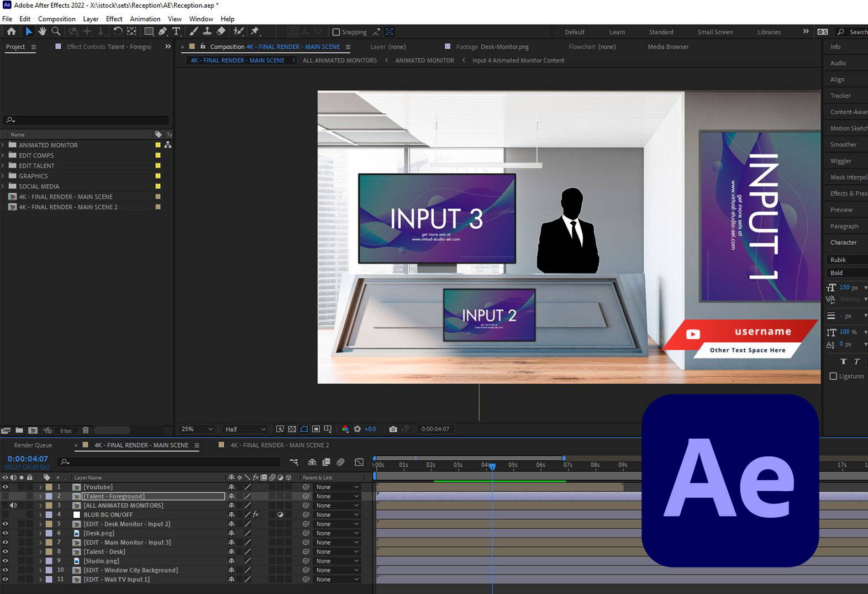
Task: Click the new folder icon in Project panel
Action: pos(19,430)
